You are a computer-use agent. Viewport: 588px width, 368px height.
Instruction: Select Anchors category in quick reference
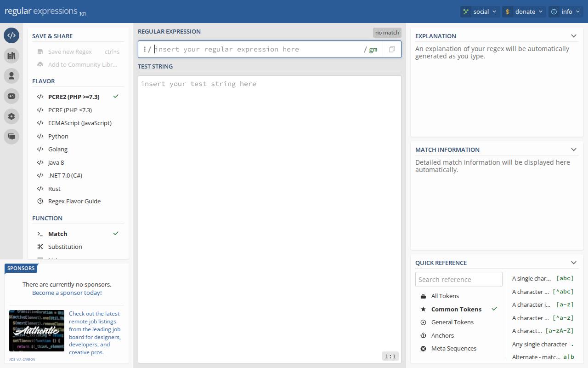coord(442,335)
